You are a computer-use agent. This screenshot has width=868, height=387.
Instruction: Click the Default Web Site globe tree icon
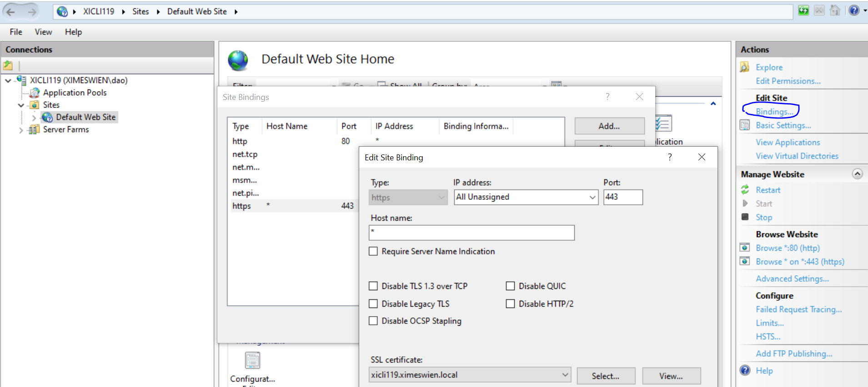[x=47, y=117]
